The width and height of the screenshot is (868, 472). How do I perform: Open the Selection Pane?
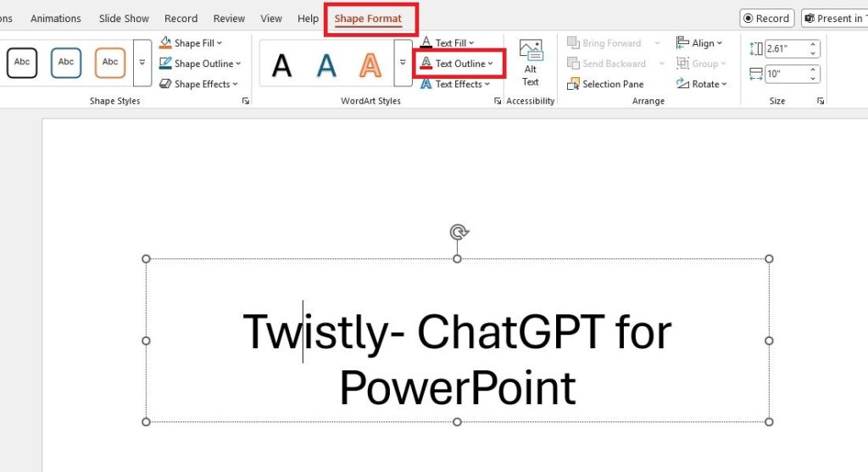coord(605,84)
